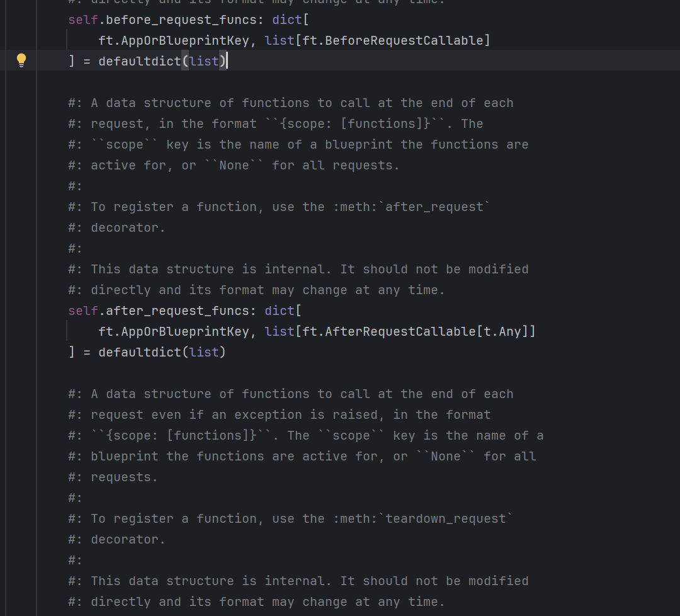Click the ``None`` text in 'active for' comment
This screenshot has height=616, width=680.
click(234, 165)
